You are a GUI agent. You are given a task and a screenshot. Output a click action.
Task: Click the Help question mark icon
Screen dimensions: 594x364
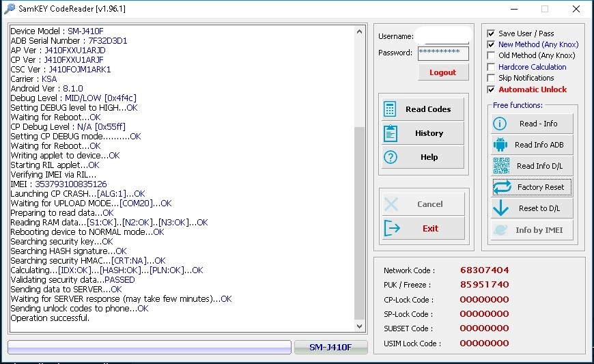coord(390,157)
